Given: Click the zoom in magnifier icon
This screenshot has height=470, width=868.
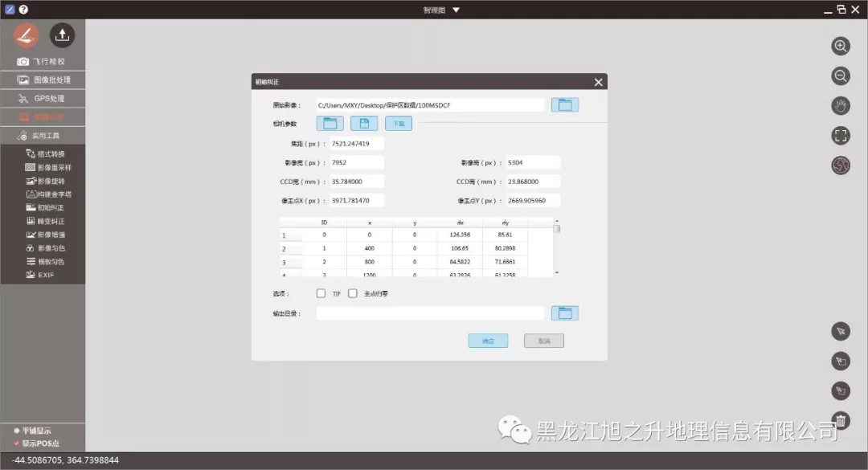Looking at the screenshot, I should pyautogui.click(x=841, y=46).
